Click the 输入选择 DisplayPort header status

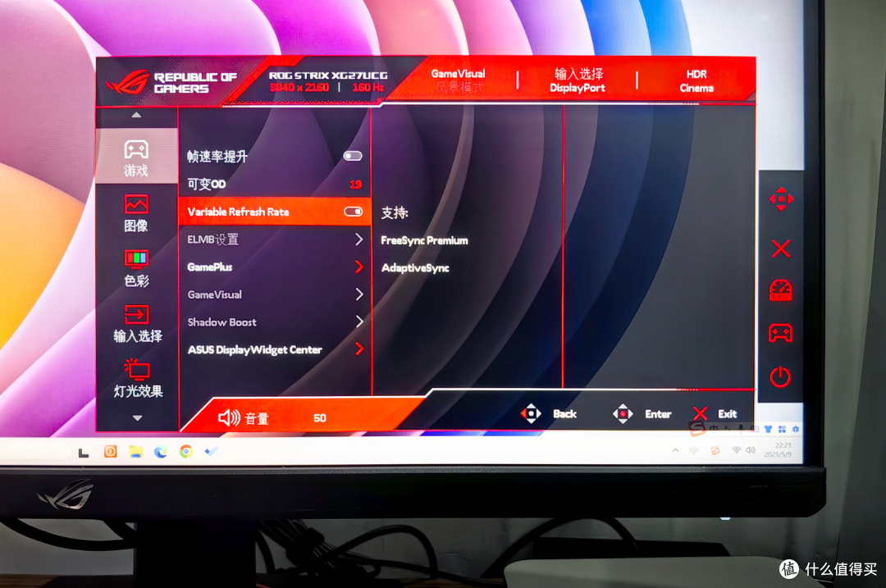click(578, 80)
